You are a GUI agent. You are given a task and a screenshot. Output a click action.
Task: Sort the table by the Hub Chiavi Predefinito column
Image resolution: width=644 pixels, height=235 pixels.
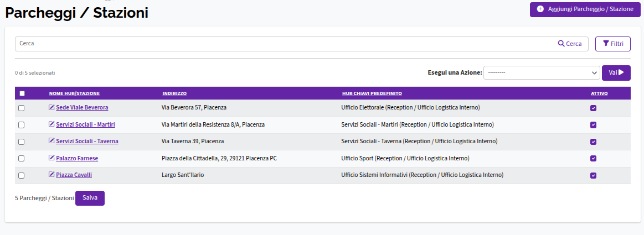click(x=372, y=93)
